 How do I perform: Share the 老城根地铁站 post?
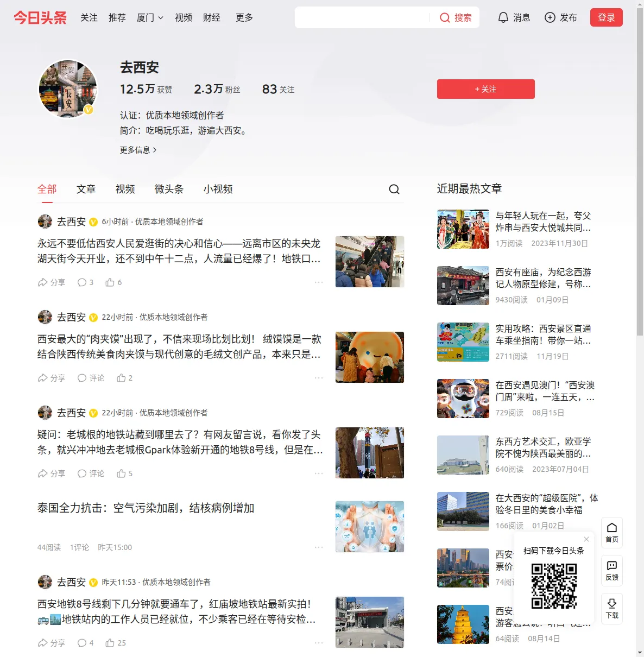coord(52,473)
